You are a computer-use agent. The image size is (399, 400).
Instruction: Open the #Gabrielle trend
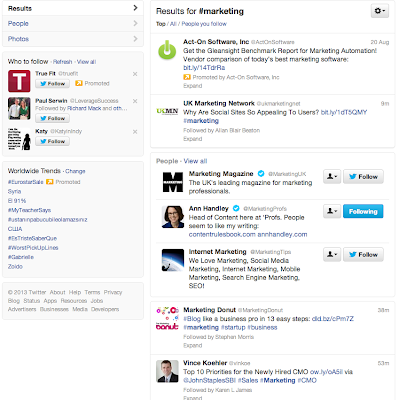point(21,257)
